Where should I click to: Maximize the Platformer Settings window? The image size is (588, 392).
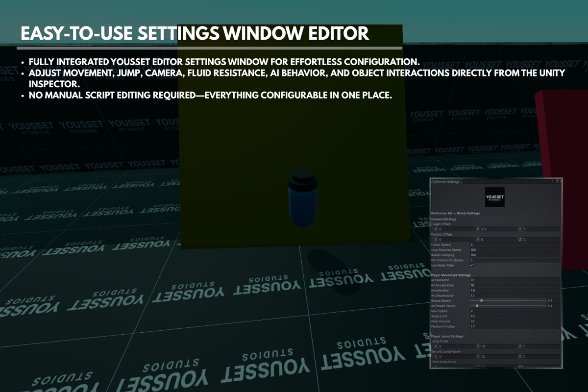click(556, 181)
